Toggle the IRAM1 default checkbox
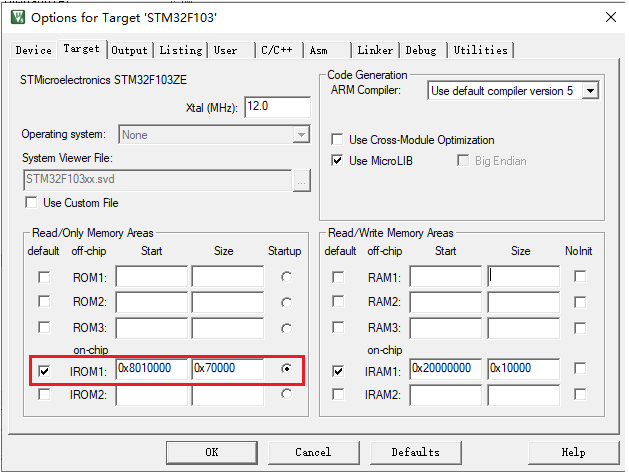 pyautogui.click(x=338, y=371)
